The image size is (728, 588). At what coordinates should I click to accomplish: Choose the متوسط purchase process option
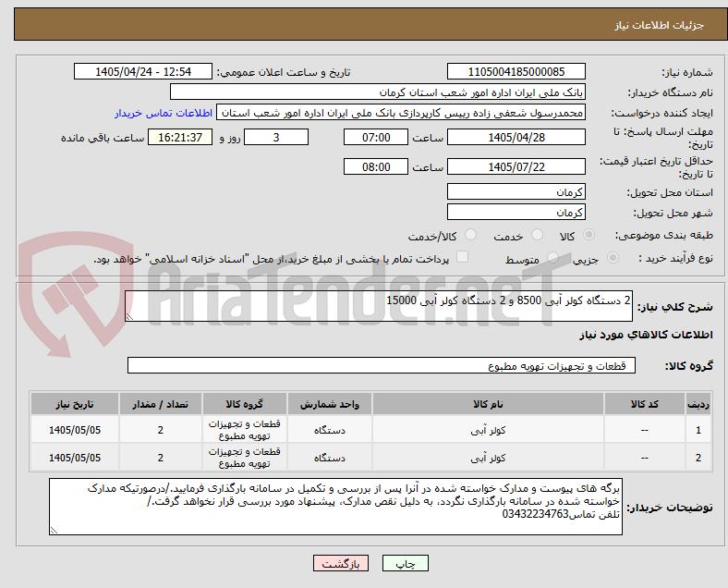[552, 257]
